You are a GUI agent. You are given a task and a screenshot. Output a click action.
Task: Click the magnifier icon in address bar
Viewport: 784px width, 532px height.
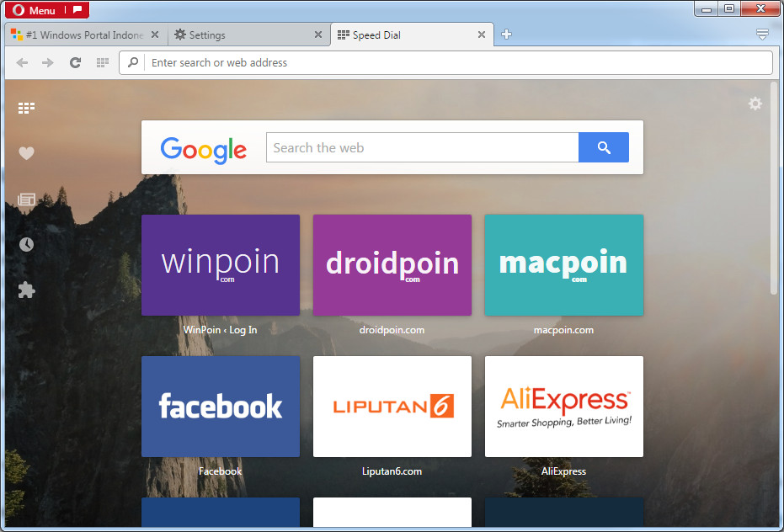(x=133, y=62)
